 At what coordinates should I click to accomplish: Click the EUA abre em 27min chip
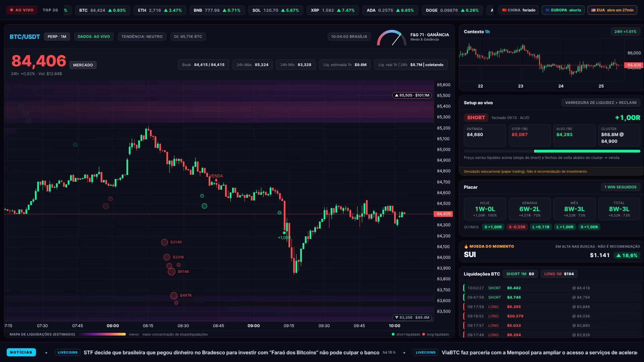pos(612,10)
